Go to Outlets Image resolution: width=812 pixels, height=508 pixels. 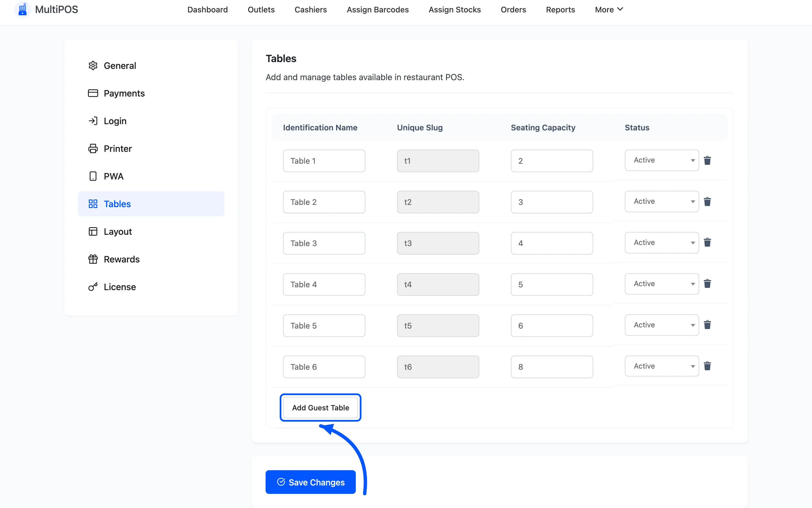tap(261, 9)
